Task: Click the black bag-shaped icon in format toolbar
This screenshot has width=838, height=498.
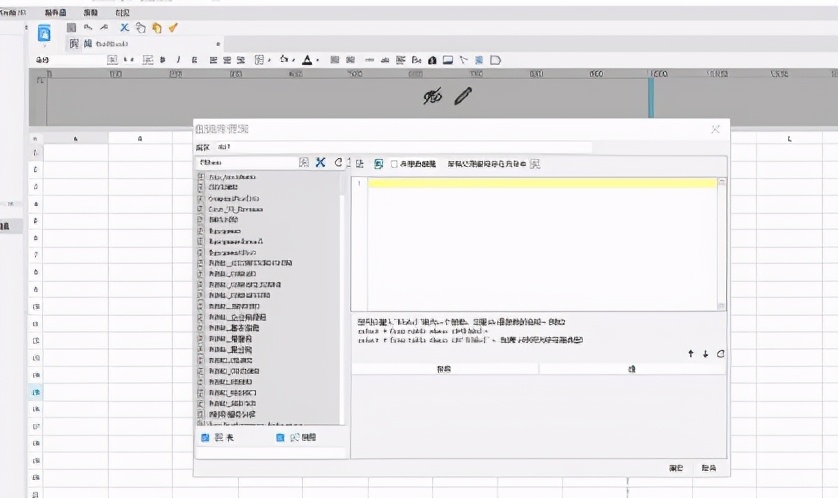Action: pos(432,60)
